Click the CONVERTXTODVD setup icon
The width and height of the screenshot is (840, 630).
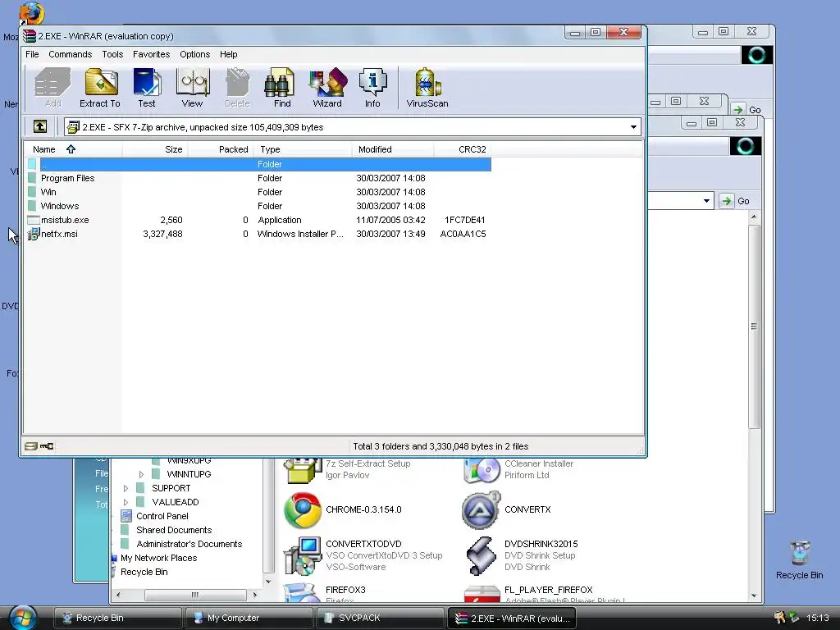click(x=303, y=555)
